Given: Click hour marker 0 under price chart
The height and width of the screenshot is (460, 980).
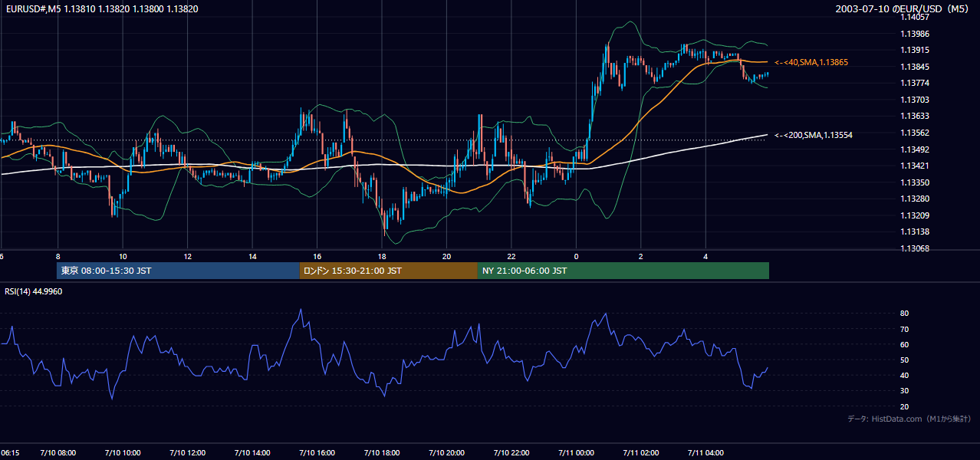Looking at the screenshot, I should click(x=577, y=257).
